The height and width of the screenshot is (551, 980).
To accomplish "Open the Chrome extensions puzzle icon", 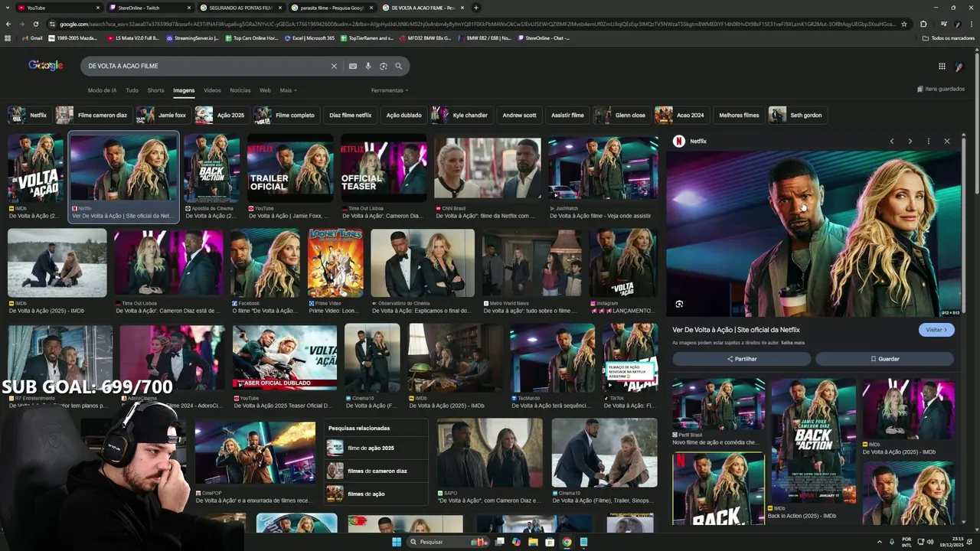I will [923, 24].
